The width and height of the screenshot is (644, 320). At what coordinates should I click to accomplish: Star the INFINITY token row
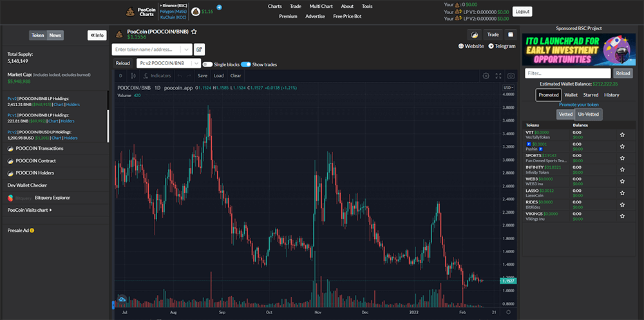point(622,169)
